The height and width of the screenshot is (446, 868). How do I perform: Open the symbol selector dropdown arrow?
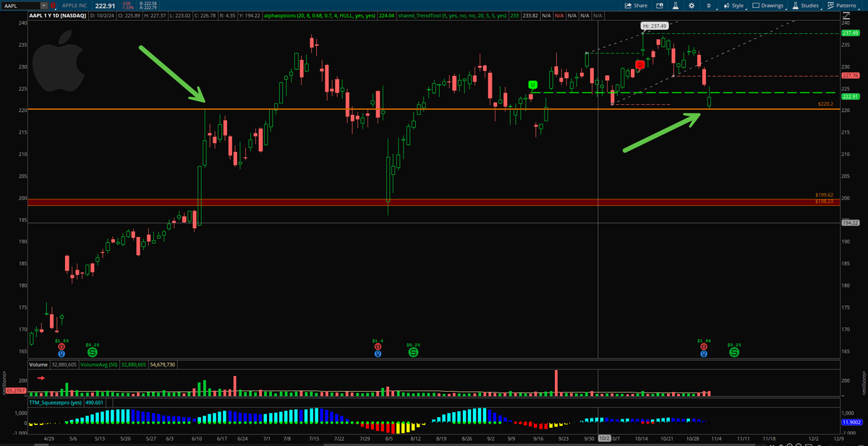click(x=46, y=5)
